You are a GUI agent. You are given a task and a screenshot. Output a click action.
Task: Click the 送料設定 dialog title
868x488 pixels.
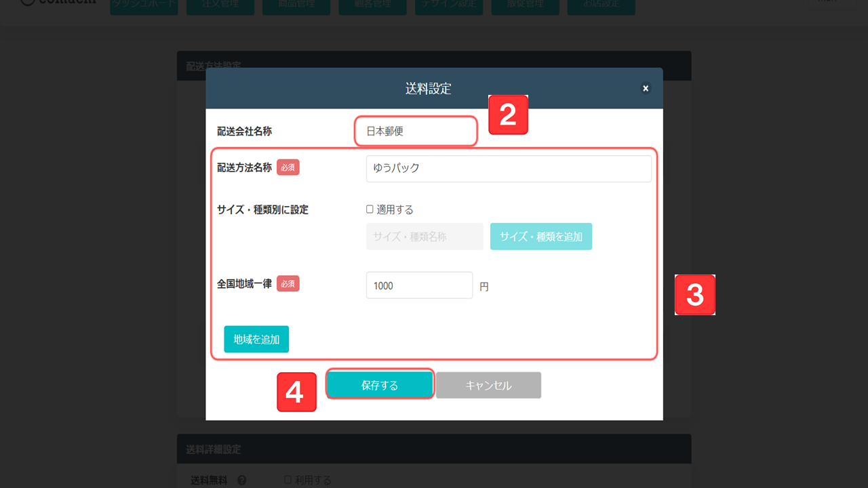429,89
